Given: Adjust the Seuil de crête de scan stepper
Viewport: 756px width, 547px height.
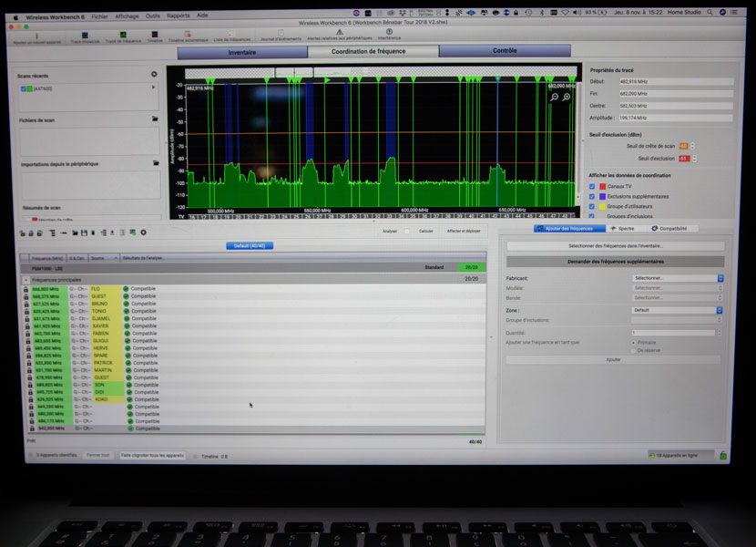Looking at the screenshot, I should [x=693, y=146].
